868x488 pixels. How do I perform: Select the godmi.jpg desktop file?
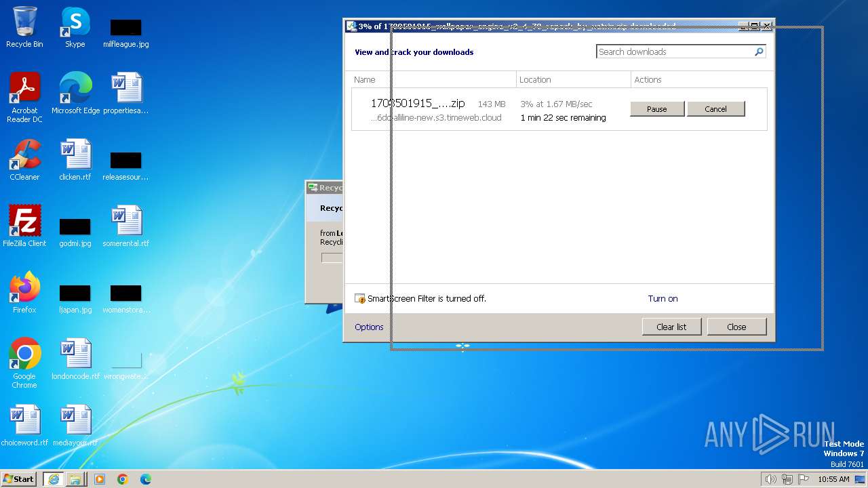75,232
